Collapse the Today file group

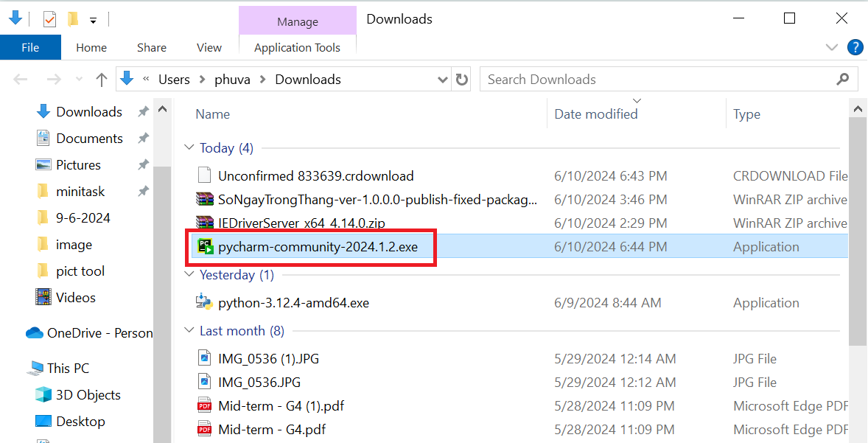point(190,147)
